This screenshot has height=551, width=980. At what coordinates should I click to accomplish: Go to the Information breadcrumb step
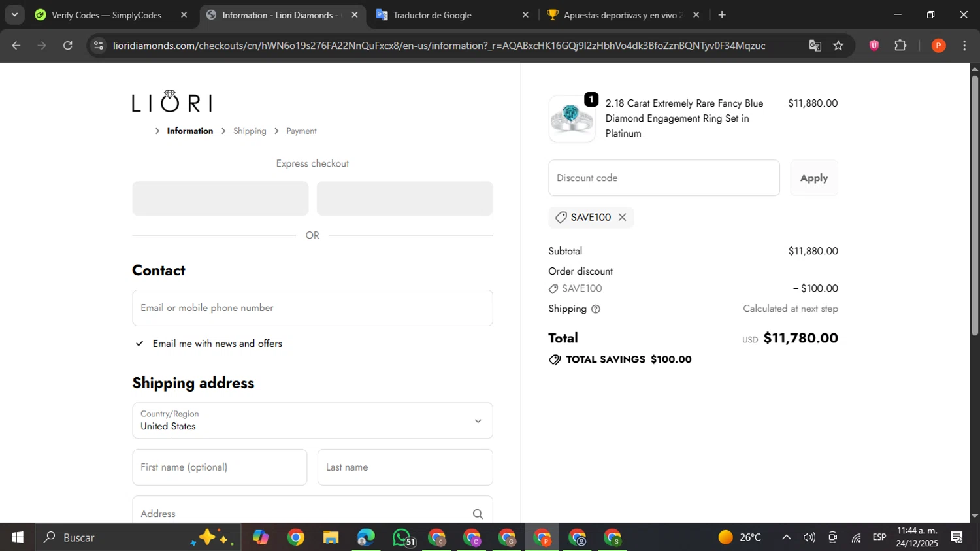189,131
